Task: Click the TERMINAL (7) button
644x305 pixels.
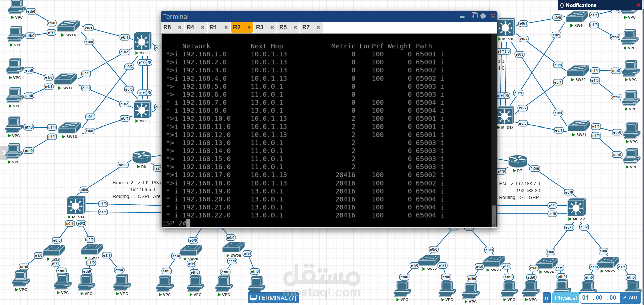Action: click(x=273, y=298)
